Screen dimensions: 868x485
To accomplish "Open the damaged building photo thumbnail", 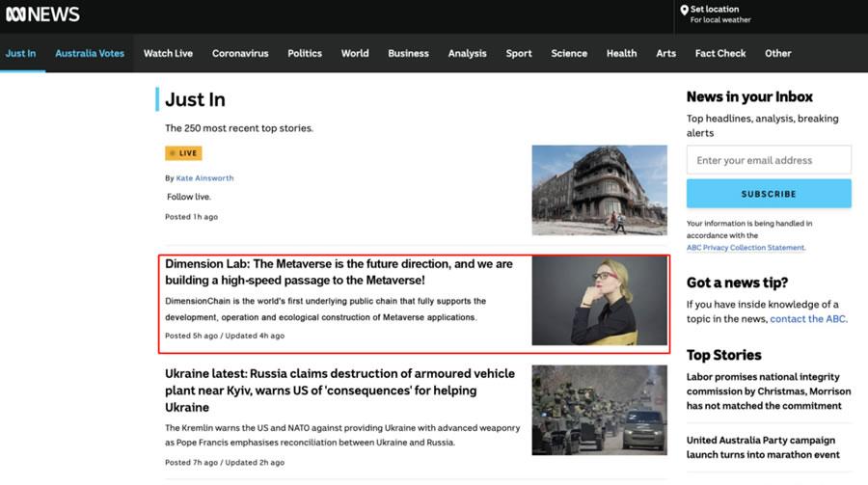I will [x=600, y=190].
